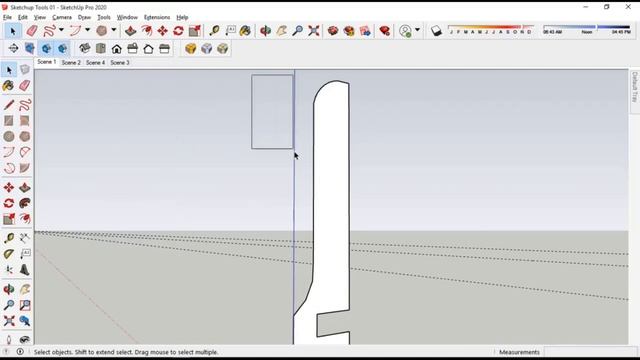
Task: Click the signed-in user account icon
Action: [405, 31]
